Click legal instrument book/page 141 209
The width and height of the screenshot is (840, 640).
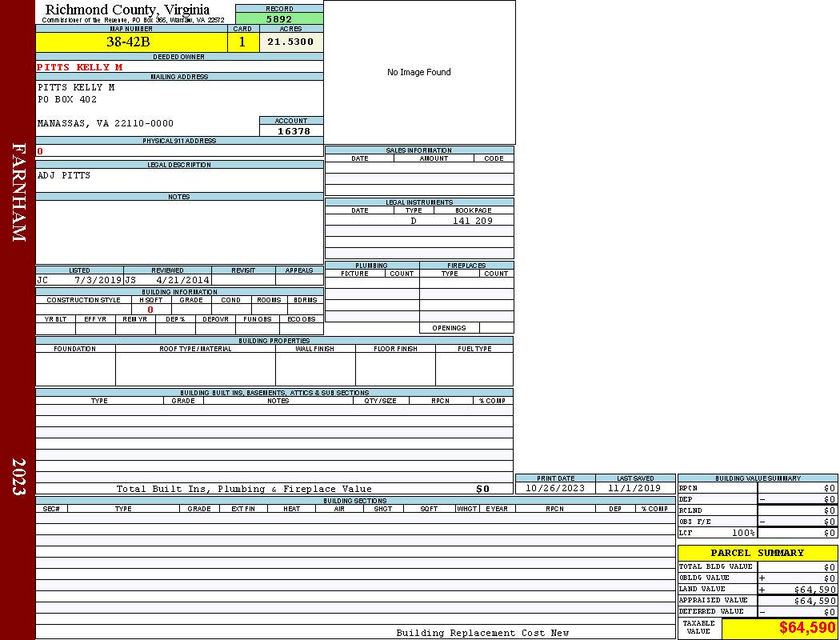pyautogui.click(x=472, y=221)
